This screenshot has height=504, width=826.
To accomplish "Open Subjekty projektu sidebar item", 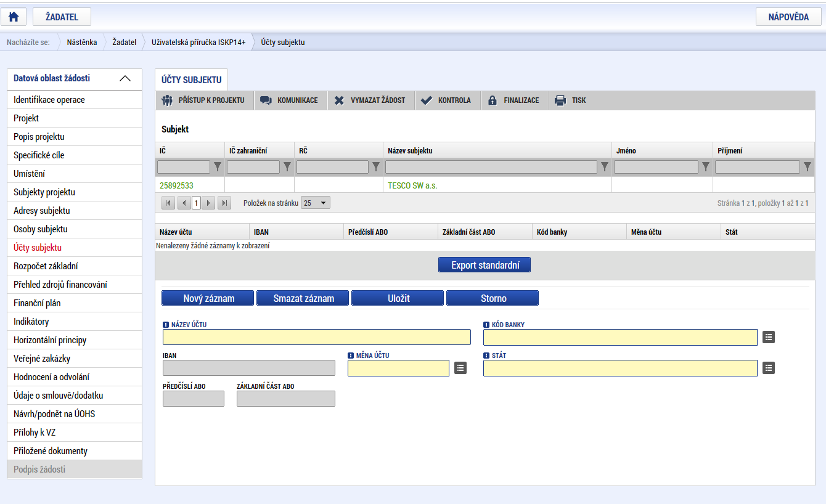I will point(74,192).
